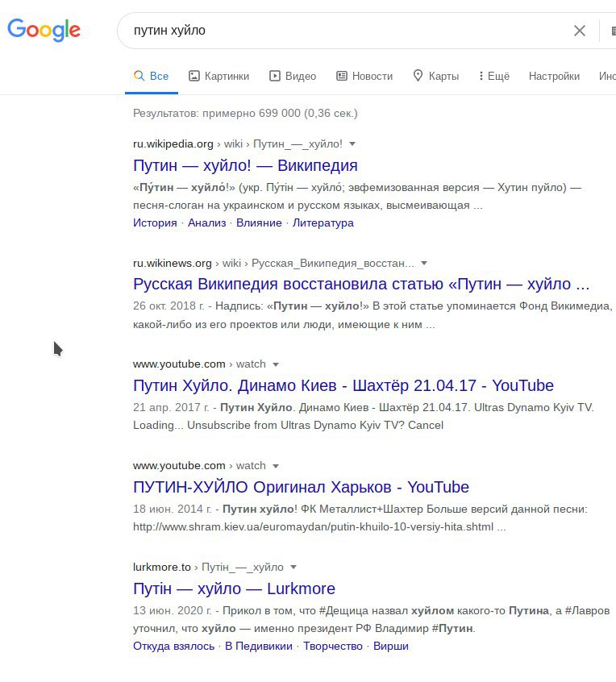Click the Google logo
This screenshot has height=682, width=616.
44,30
